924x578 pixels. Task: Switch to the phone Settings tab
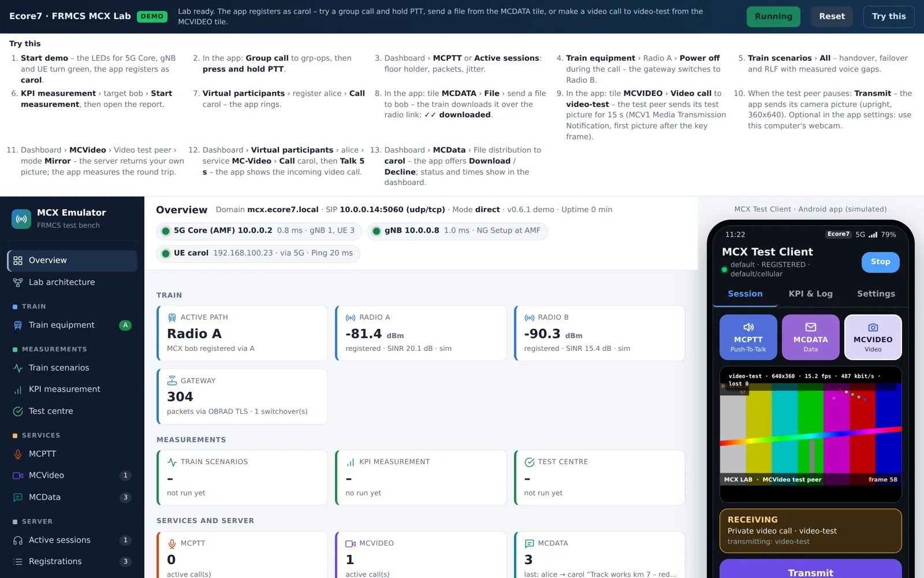pyautogui.click(x=875, y=294)
